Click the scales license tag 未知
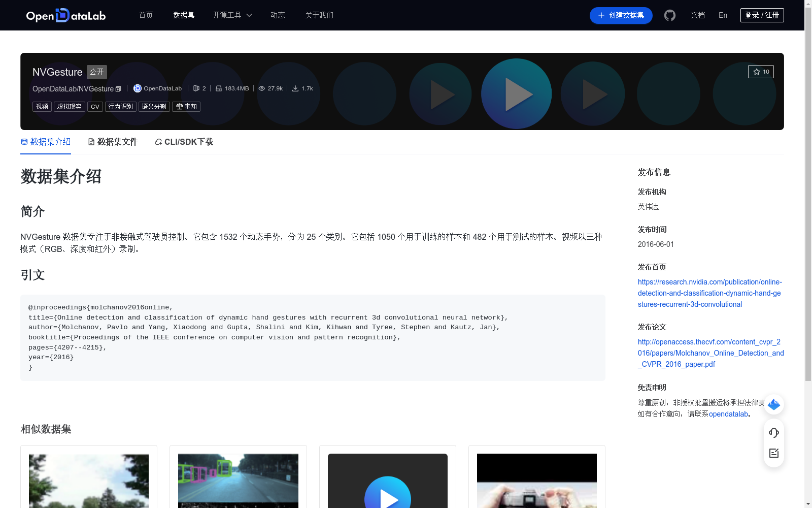This screenshot has width=812, height=508. click(186, 107)
